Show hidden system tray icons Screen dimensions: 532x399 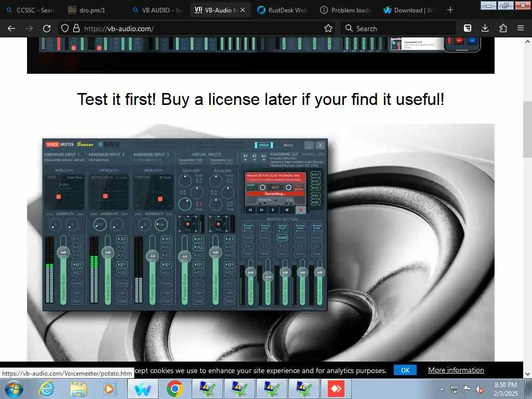coord(442,389)
